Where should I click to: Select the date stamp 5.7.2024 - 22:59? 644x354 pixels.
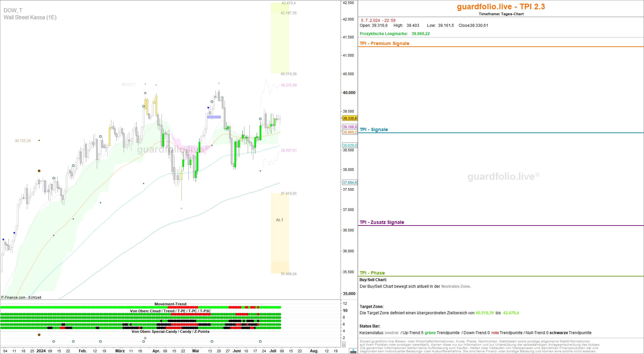click(x=378, y=21)
